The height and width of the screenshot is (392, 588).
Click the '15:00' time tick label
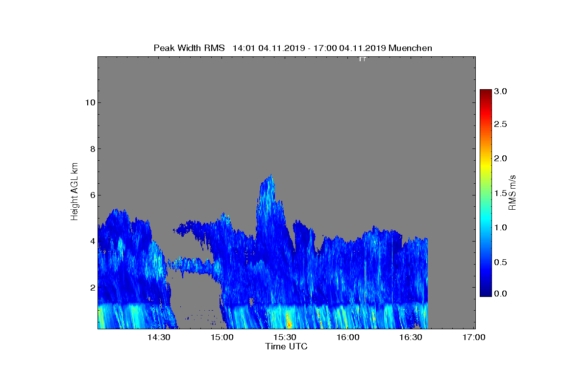(223, 338)
